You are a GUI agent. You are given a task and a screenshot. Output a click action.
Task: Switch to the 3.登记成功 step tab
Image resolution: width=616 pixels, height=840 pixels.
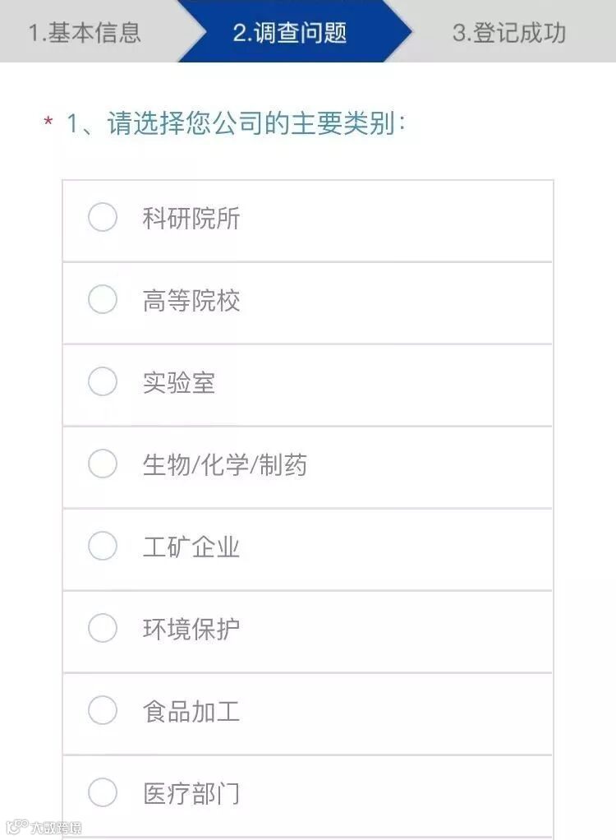509,31
